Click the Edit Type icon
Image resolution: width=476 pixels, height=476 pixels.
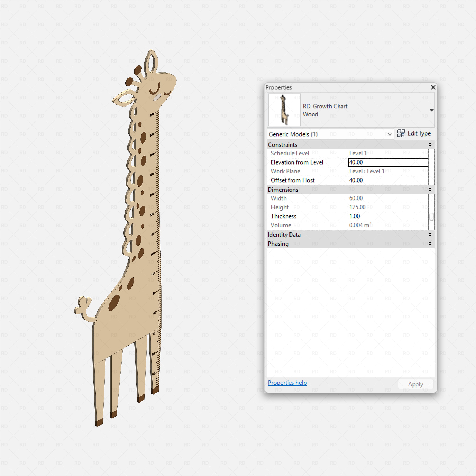coord(401,134)
